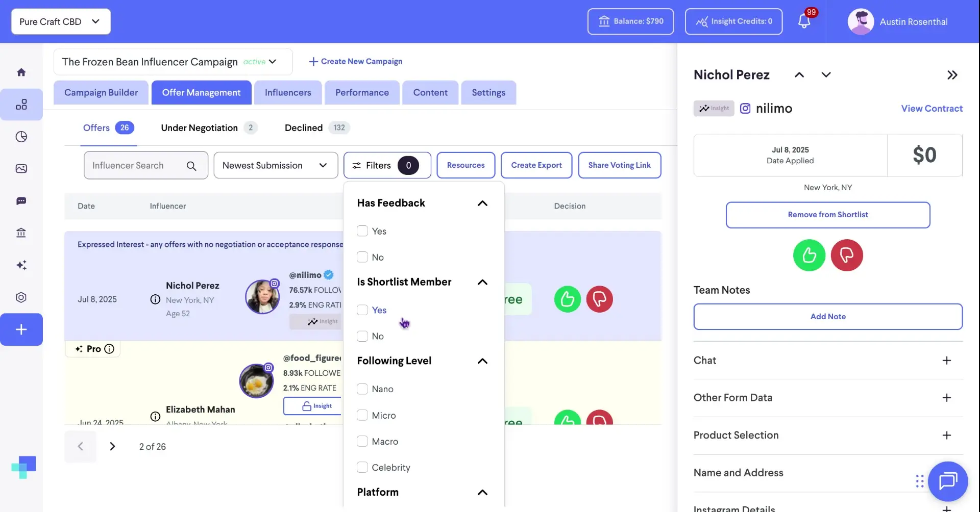Open the chat messages sidebar icon
Viewport: 980px width, 512px height.
[x=22, y=201]
